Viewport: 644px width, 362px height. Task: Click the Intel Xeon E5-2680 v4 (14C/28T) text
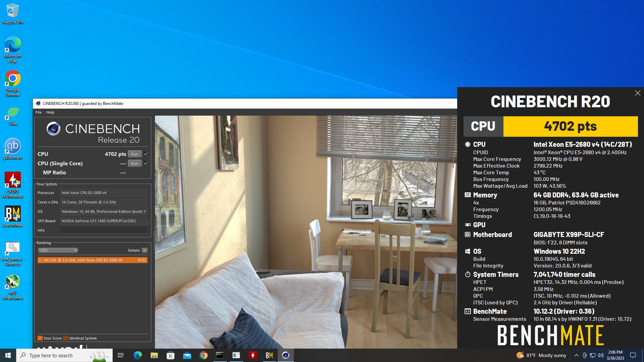click(x=583, y=144)
